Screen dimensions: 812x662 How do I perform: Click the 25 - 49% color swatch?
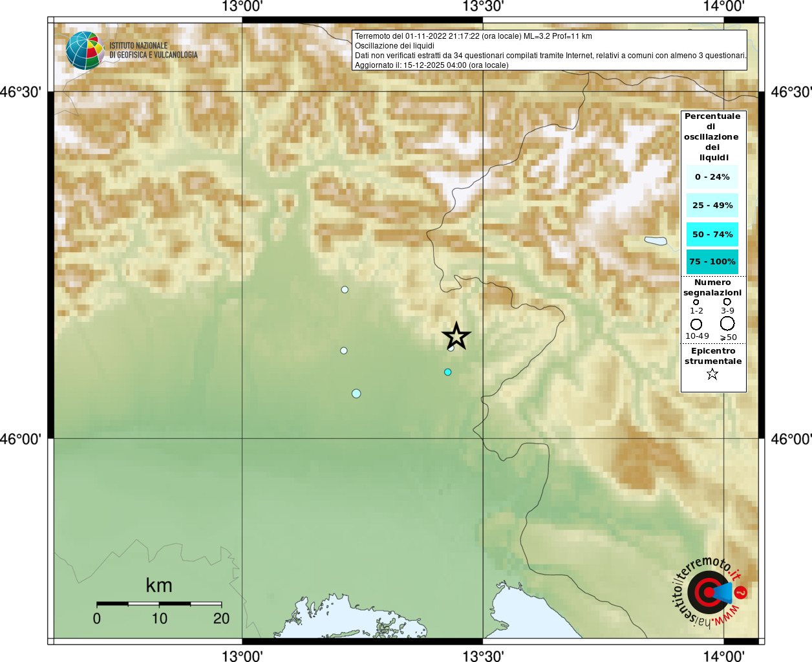point(712,205)
